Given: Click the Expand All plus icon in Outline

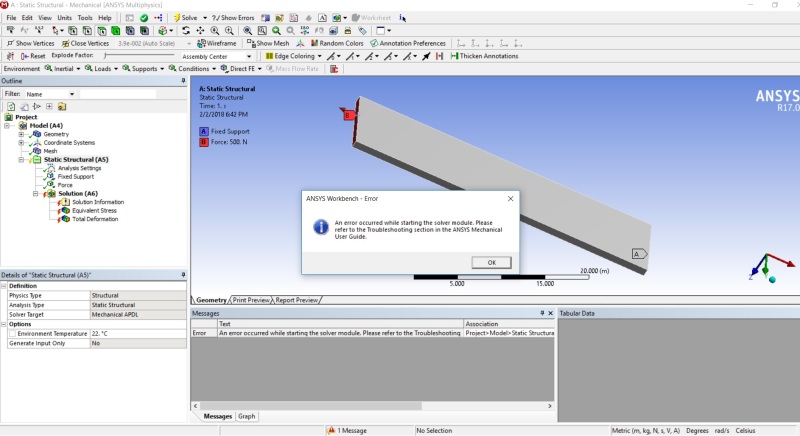Looking at the screenshot, I should click(49, 107).
